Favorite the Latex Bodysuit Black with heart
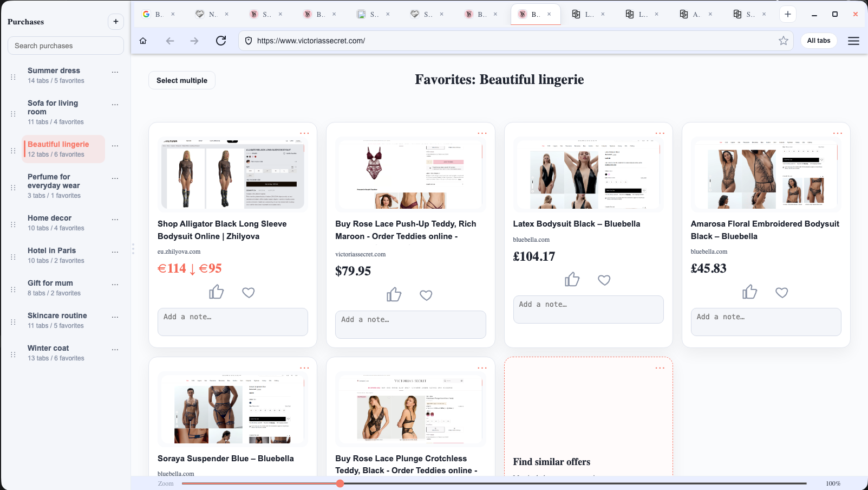 click(604, 280)
